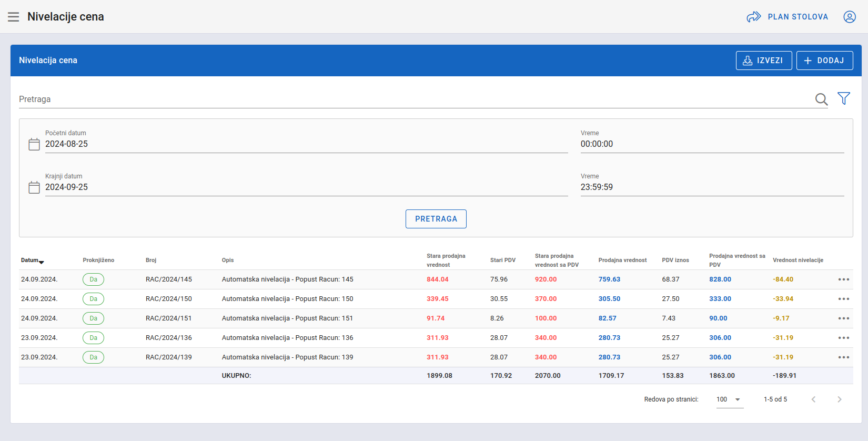This screenshot has height=441, width=868.
Task: Click the end Vreme field 23:59:59
Action: [x=712, y=187]
